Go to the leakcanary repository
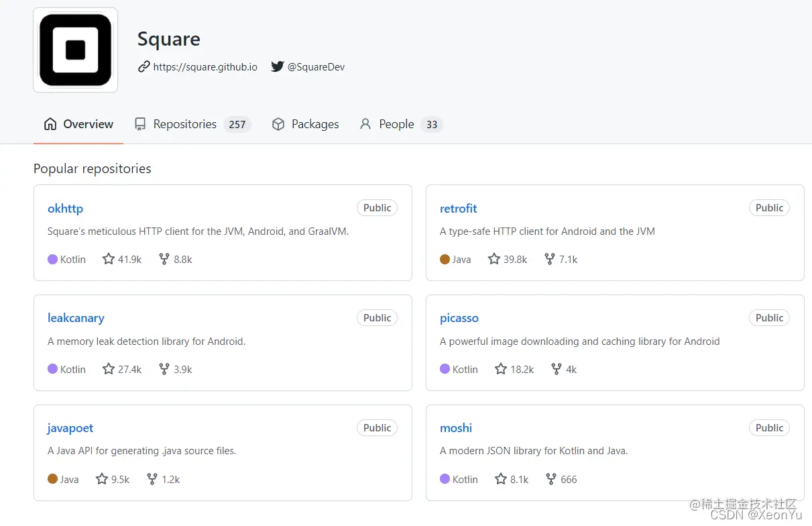The height and width of the screenshot is (526, 812). [76, 318]
